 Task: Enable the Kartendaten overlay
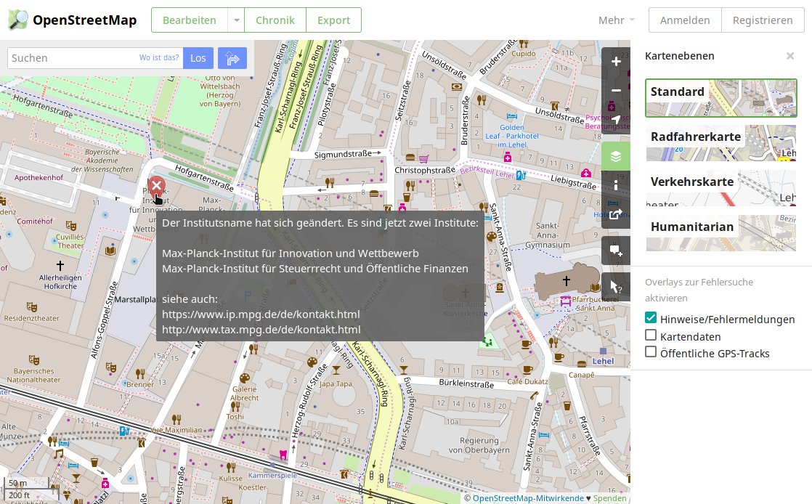tap(651, 336)
